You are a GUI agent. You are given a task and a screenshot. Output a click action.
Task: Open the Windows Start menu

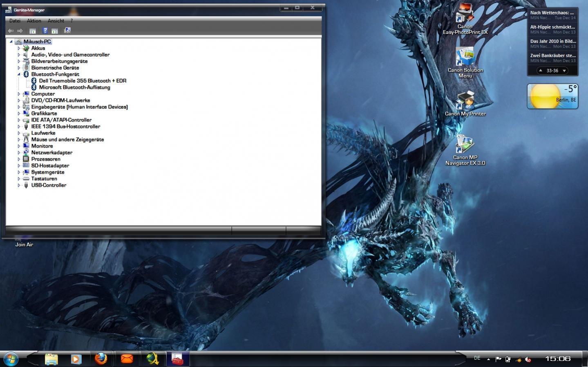(x=11, y=359)
